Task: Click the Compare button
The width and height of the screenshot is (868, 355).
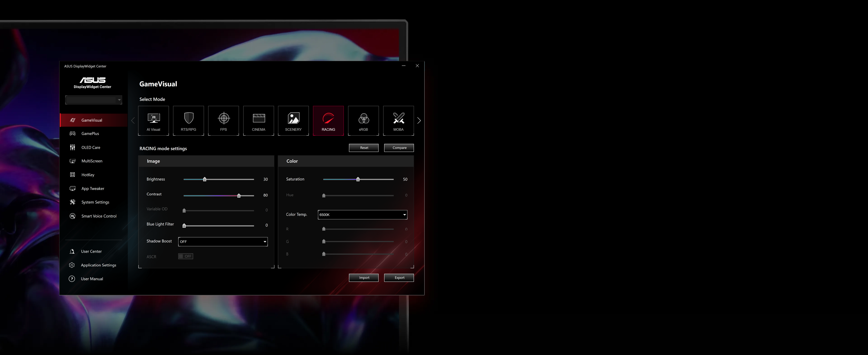Action: click(399, 148)
